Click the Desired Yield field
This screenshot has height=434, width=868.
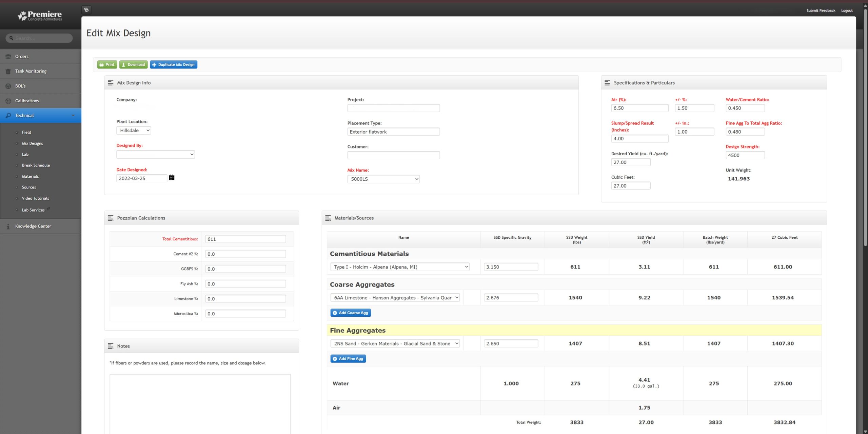click(x=631, y=162)
